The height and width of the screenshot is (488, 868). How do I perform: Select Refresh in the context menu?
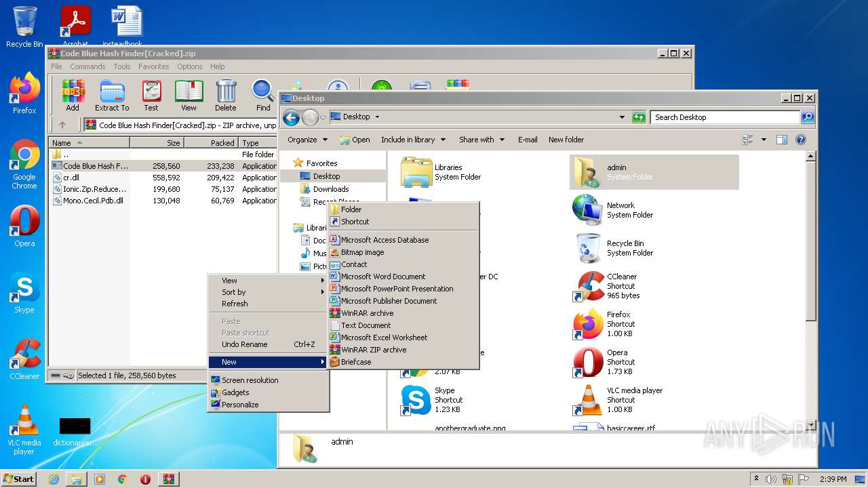268,304
